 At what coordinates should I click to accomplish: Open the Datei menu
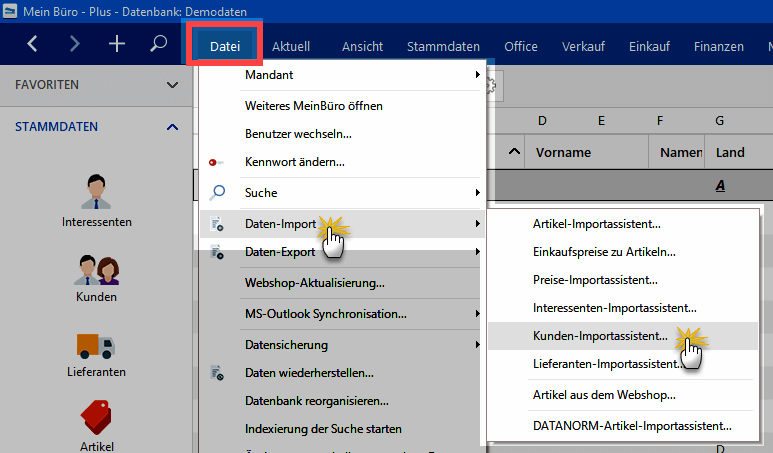point(225,46)
